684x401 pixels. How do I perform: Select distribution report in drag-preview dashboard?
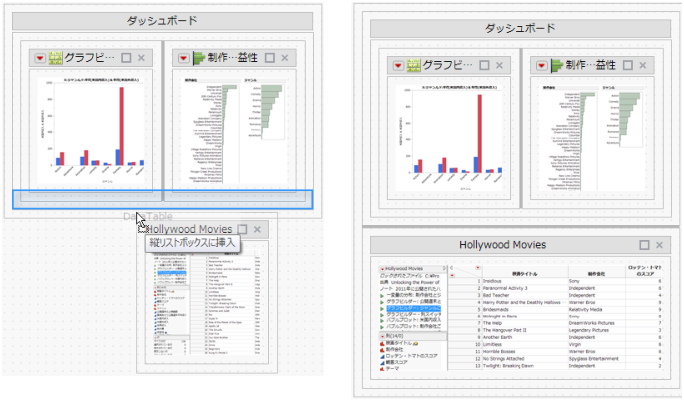click(x=234, y=130)
